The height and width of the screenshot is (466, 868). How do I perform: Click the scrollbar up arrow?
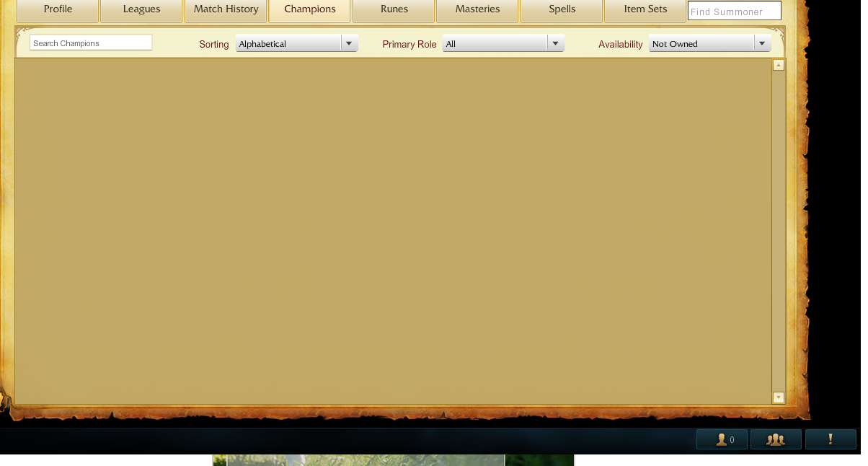(x=779, y=65)
